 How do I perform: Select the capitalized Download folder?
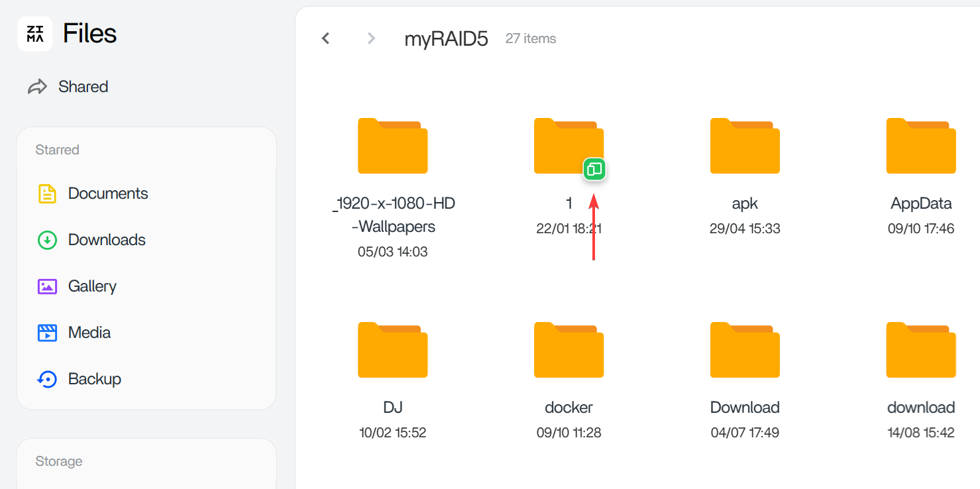click(x=745, y=350)
